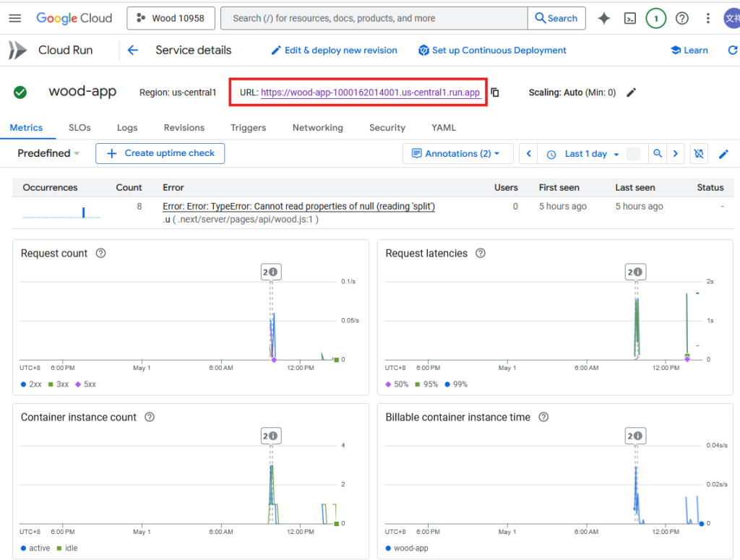Show Request count help tooltip

100,254
